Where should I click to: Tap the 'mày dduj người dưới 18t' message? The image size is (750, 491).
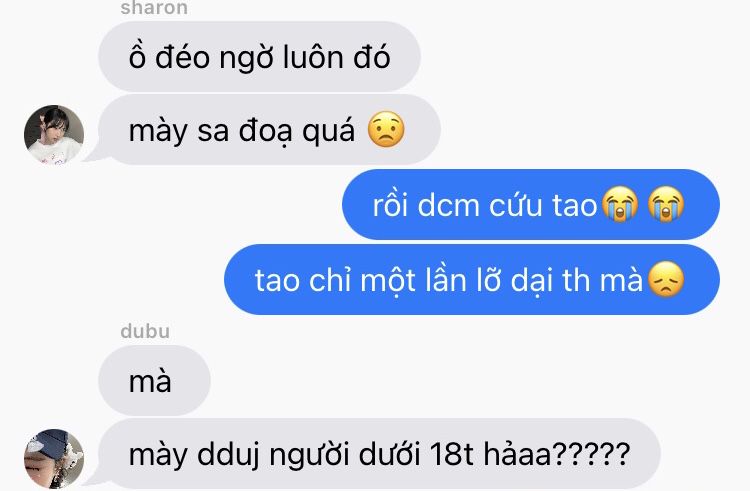379,454
